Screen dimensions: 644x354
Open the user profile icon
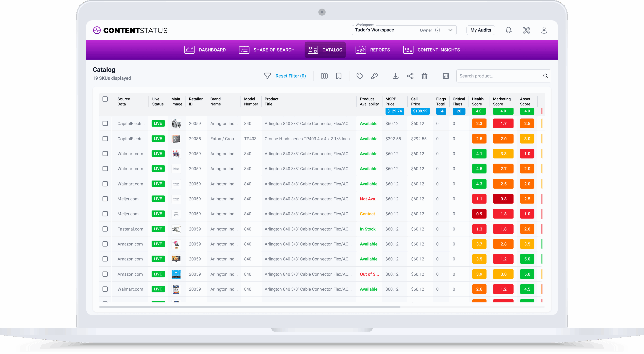point(544,30)
